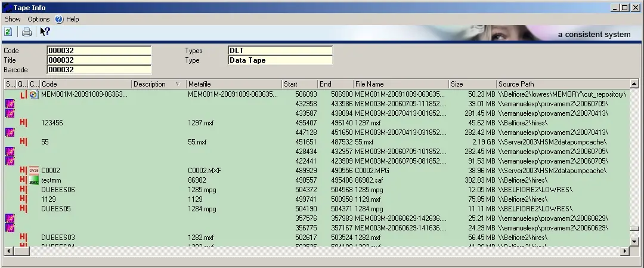Click the Print toolbar icon
644x268 pixels.
[x=27, y=32]
